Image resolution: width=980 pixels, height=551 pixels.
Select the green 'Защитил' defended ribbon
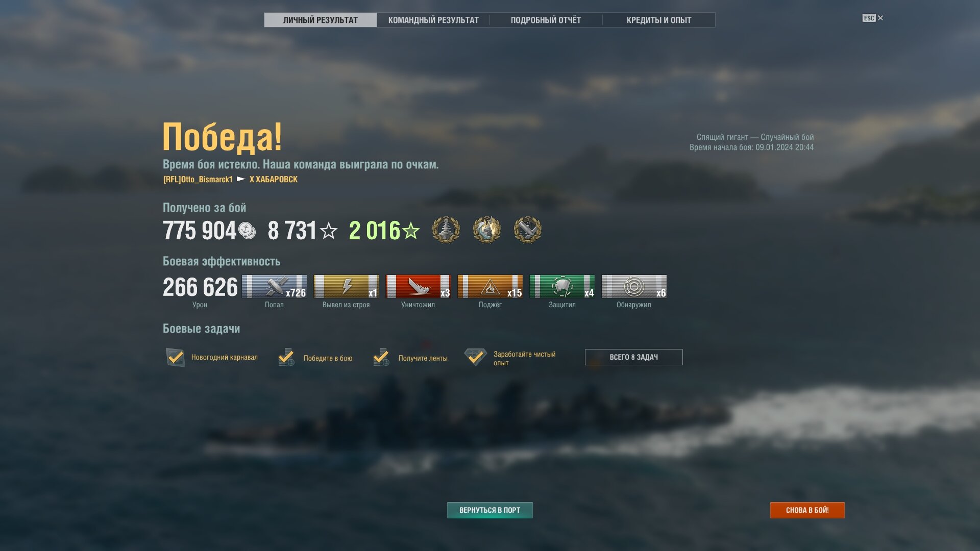tap(562, 286)
